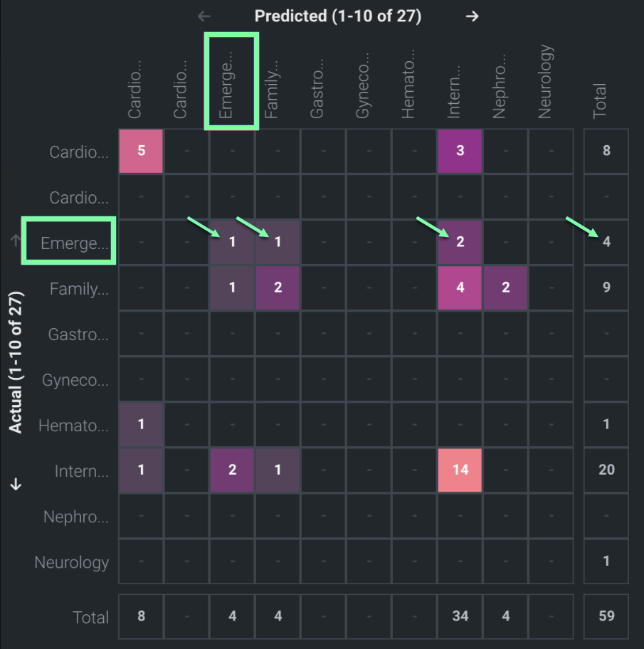Click the purple cell showing 3

click(x=460, y=151)
